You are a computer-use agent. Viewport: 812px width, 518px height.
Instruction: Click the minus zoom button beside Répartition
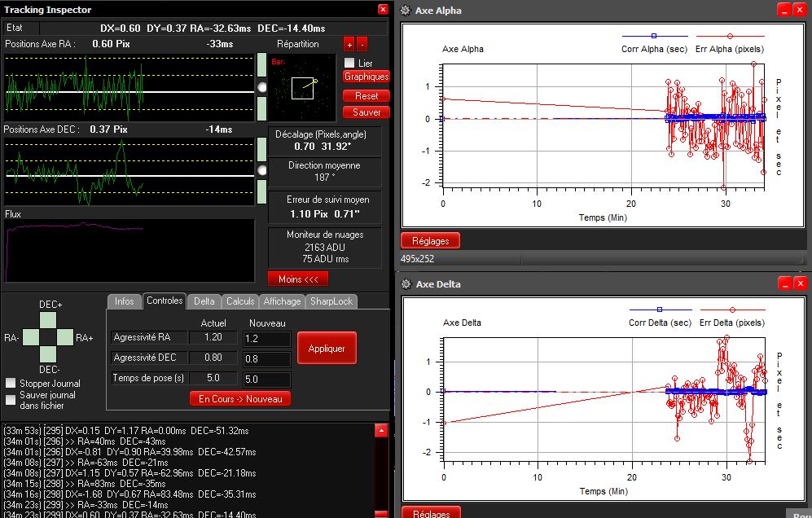click(x=362, y=44)
